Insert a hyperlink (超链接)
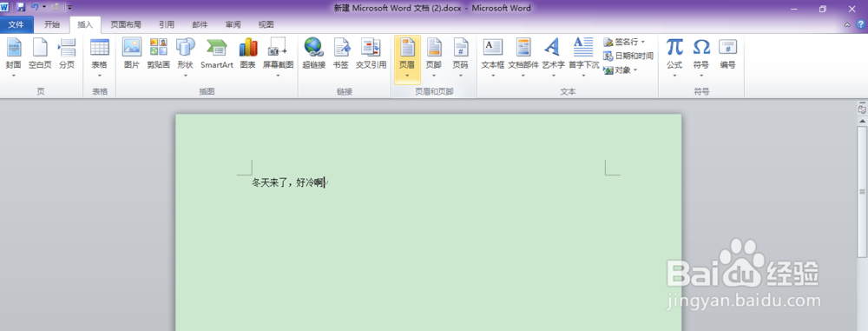Screen dimensions: 868x331 pyautogui.click(x=313, y=55)
